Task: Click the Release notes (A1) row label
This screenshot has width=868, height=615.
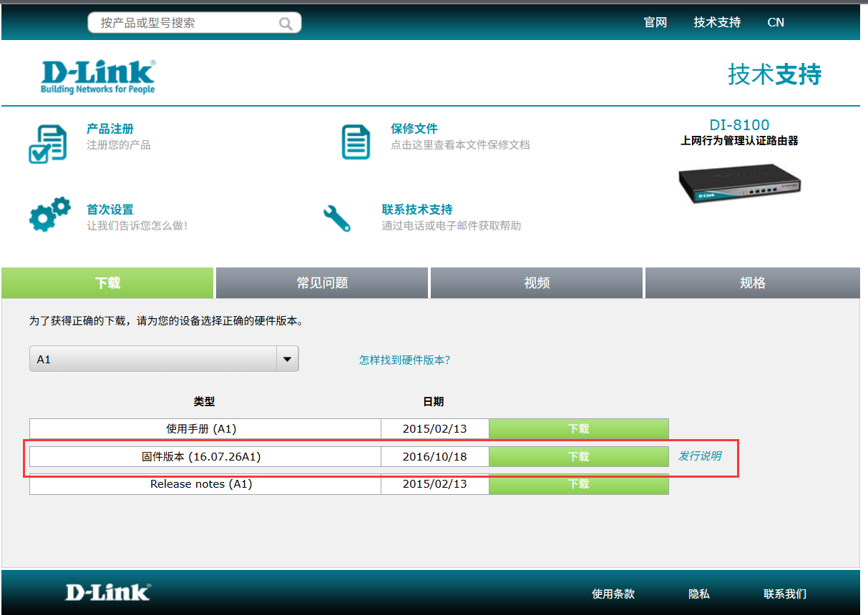Action: click(201, 484)
